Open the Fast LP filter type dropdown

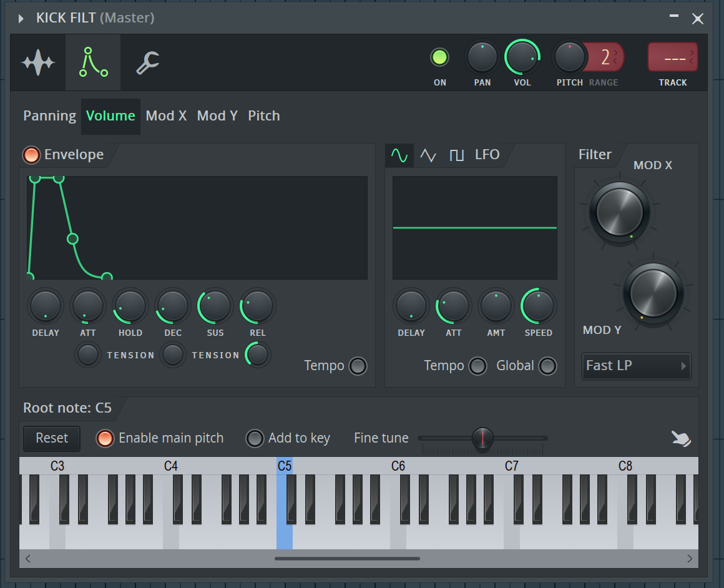click(x=636, y=366)
